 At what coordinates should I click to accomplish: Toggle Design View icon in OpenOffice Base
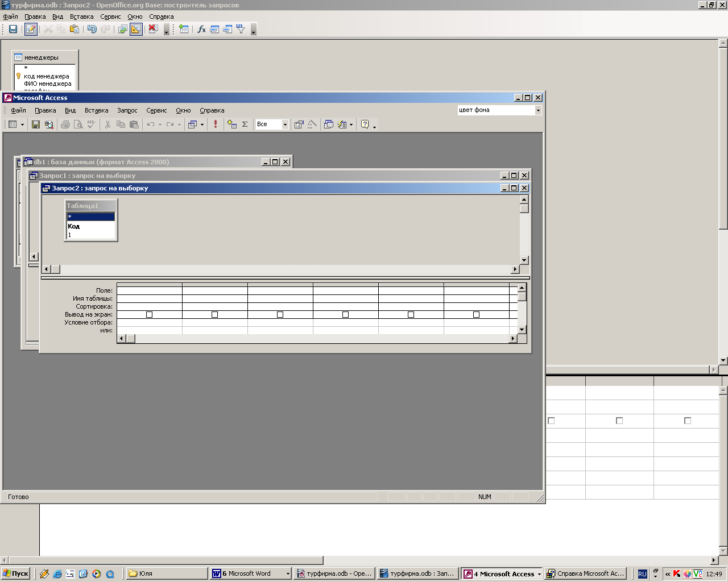136,29
